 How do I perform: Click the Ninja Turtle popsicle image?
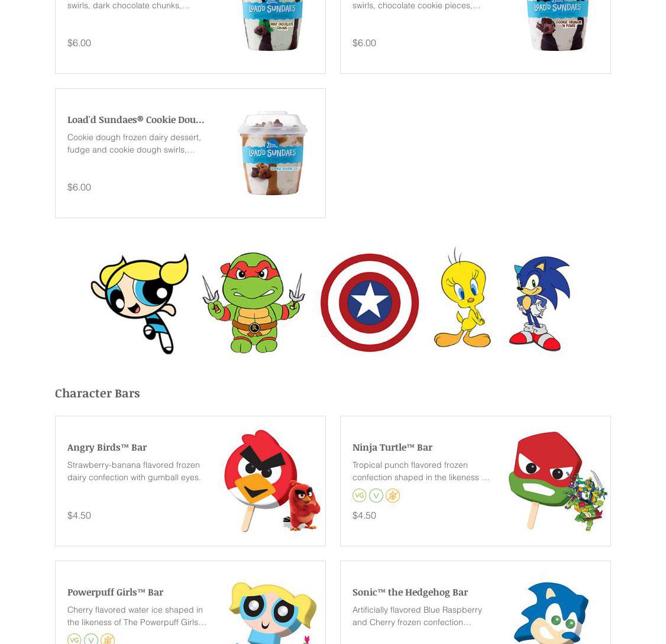557,481
